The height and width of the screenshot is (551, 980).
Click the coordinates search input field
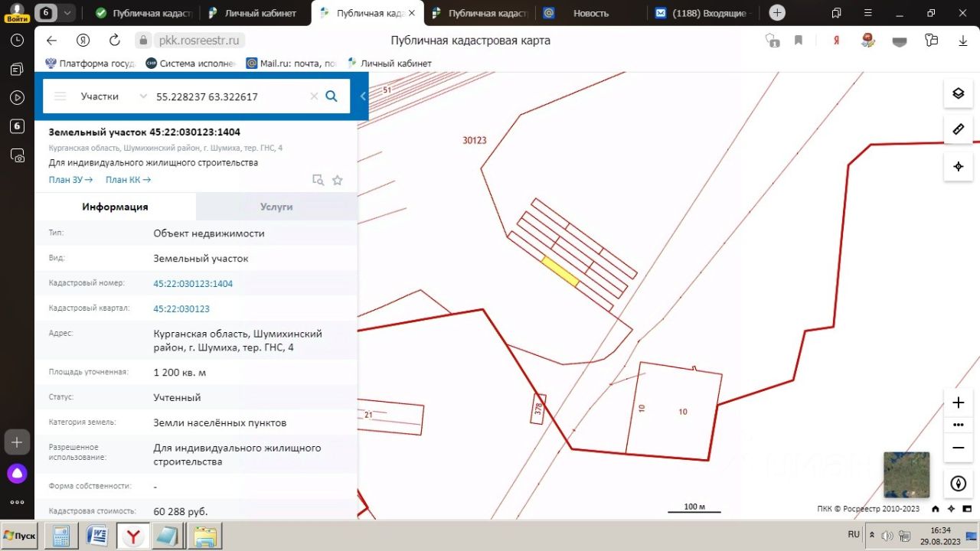pos(228,96)
